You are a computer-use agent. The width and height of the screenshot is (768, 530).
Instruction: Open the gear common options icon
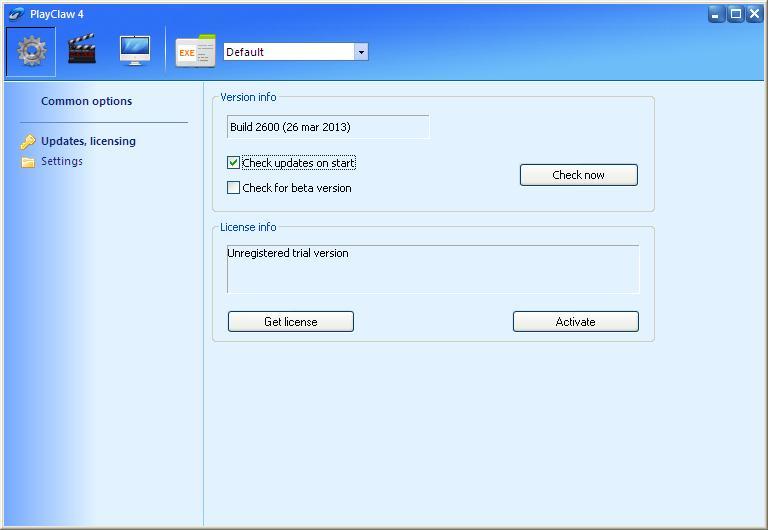31,52
